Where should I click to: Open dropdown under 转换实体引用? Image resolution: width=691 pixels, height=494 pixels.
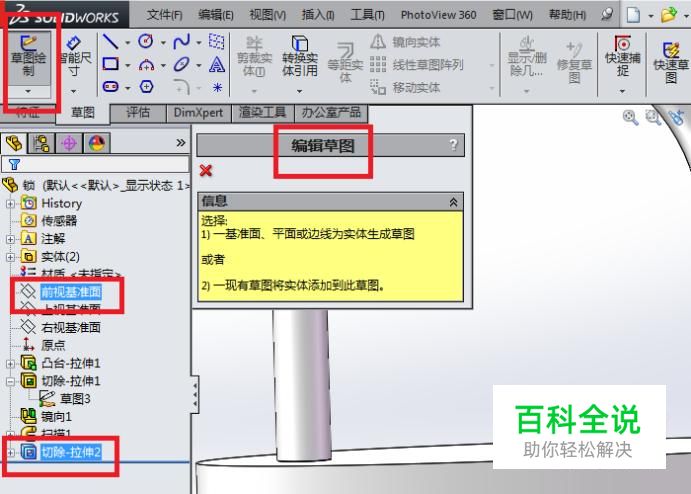(299, 91)
